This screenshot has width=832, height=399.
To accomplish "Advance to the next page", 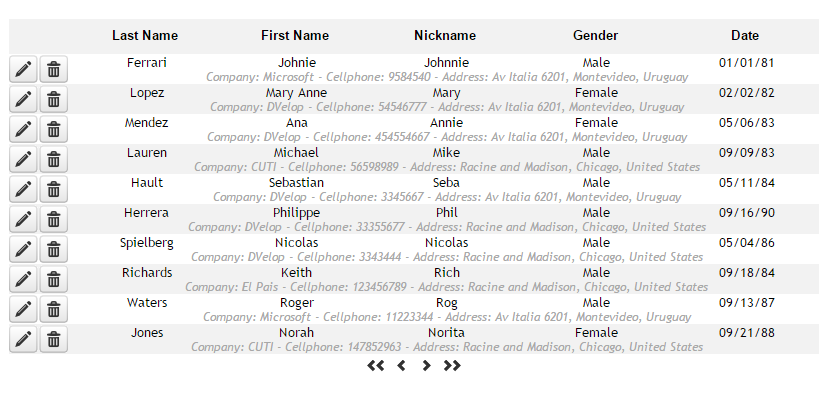I will pyautogui.click(x=426, y=366).
